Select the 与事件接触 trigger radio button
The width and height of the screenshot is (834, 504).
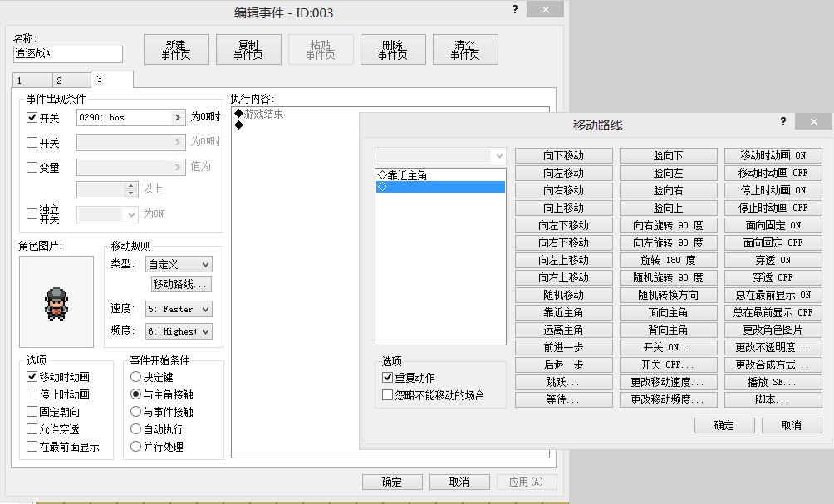[135, 412]
